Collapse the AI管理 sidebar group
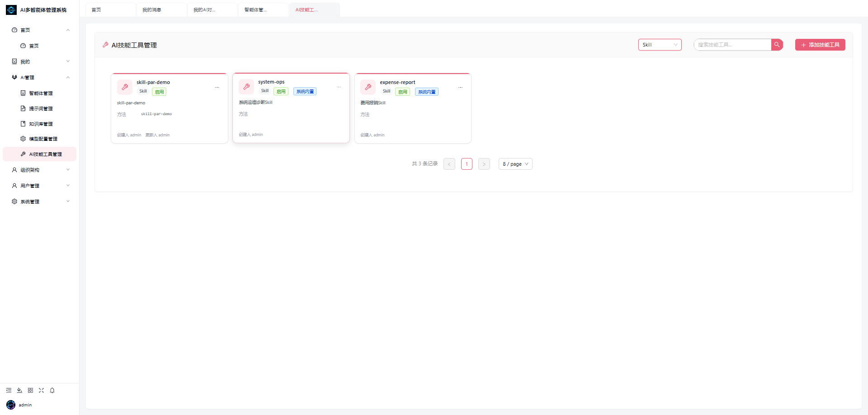Screen dimensions: 868x415 pos(40,77)
